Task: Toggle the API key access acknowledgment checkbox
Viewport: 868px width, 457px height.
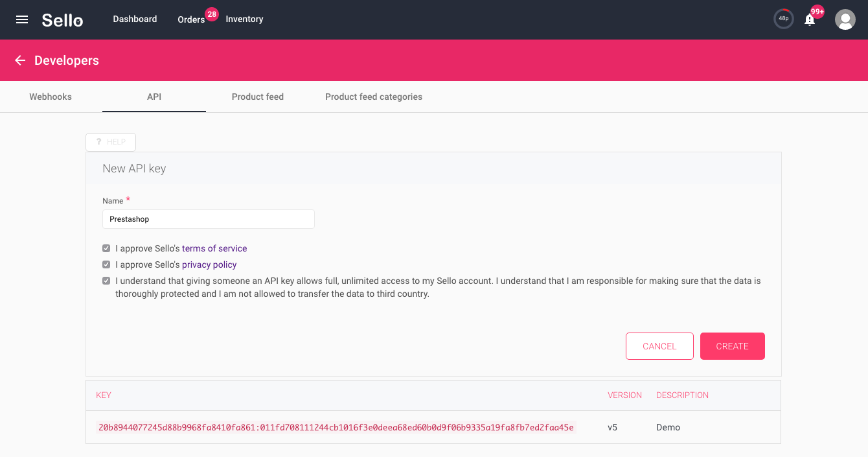Action: [106, 281]
